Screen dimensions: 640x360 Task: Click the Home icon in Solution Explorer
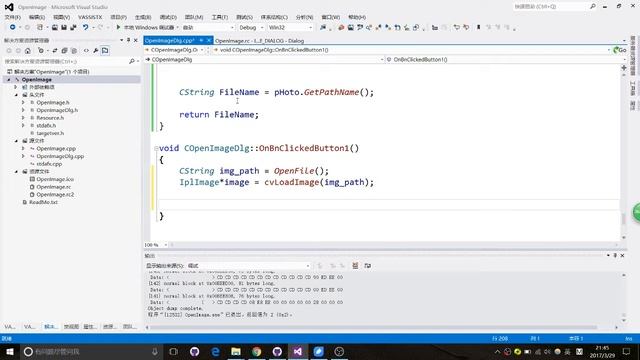click(x=27, y=51)
